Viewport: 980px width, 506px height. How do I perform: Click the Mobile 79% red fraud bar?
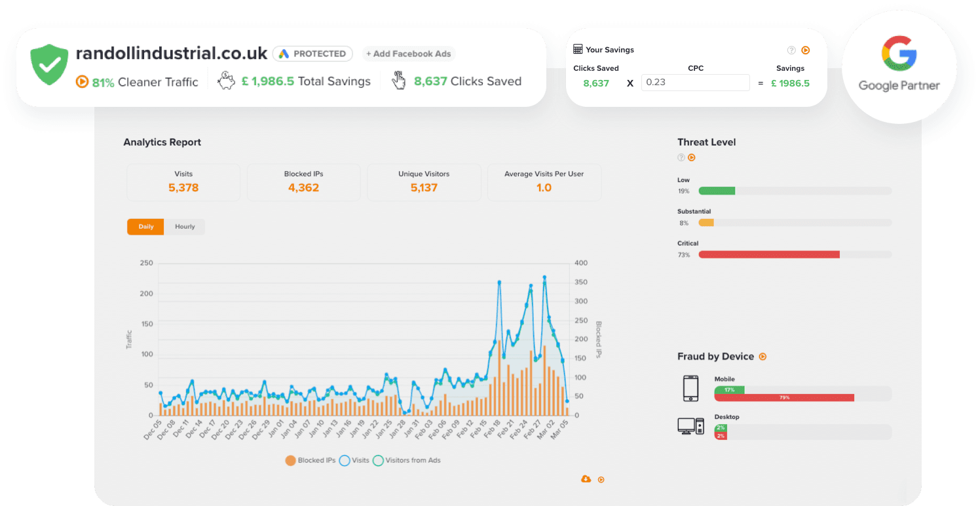tap(784, 397)
